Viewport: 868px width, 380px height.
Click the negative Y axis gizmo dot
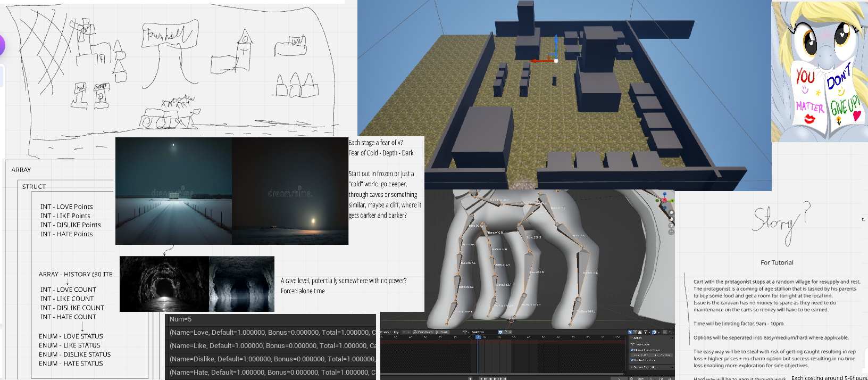(657, 201)
